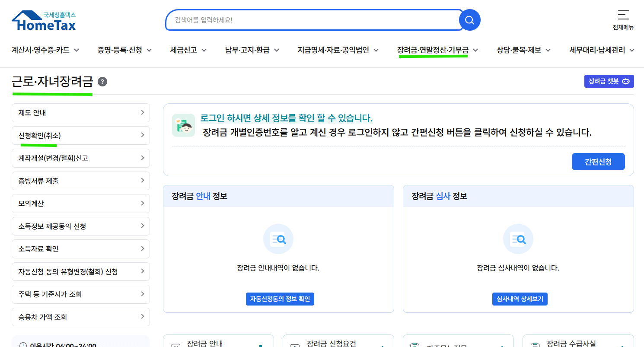
Task: Click the search magnifier icon
Action: tap(469, 19)
